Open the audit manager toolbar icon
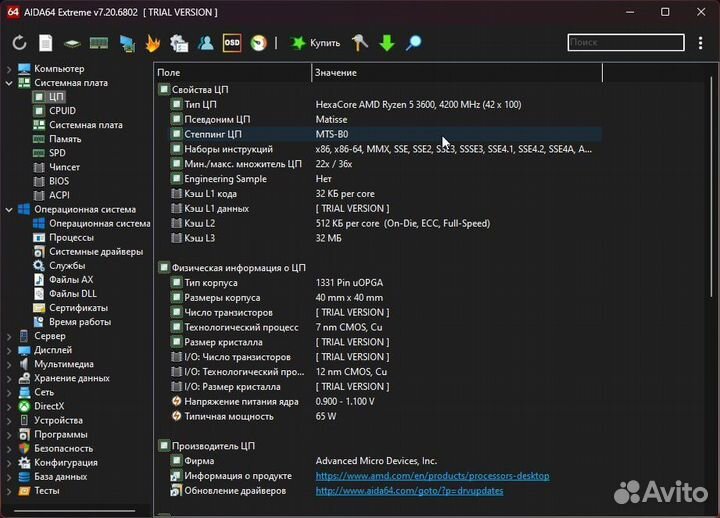 [x=179, y=43]
